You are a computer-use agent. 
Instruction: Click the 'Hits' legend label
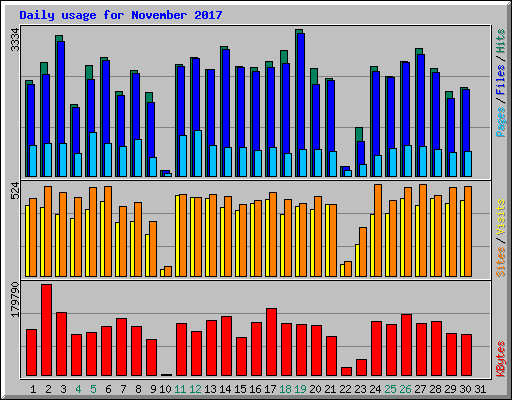[501, 41]
